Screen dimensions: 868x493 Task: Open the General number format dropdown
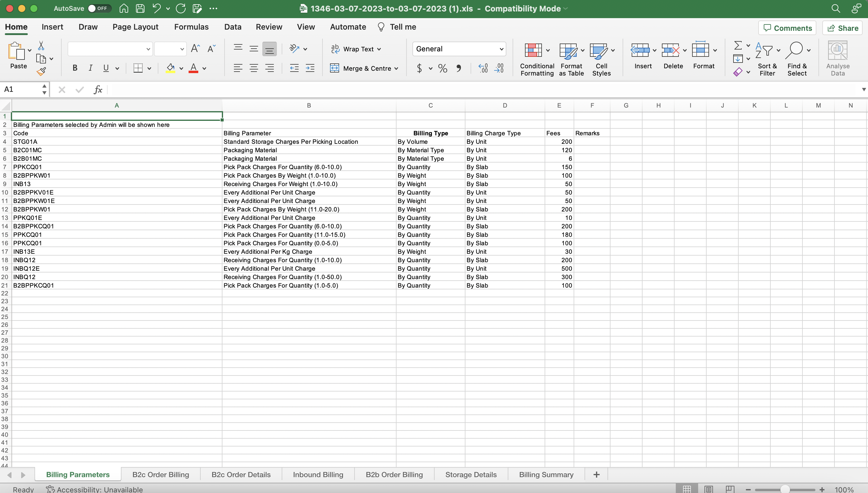pyautogui.click(x=459, y=49)
